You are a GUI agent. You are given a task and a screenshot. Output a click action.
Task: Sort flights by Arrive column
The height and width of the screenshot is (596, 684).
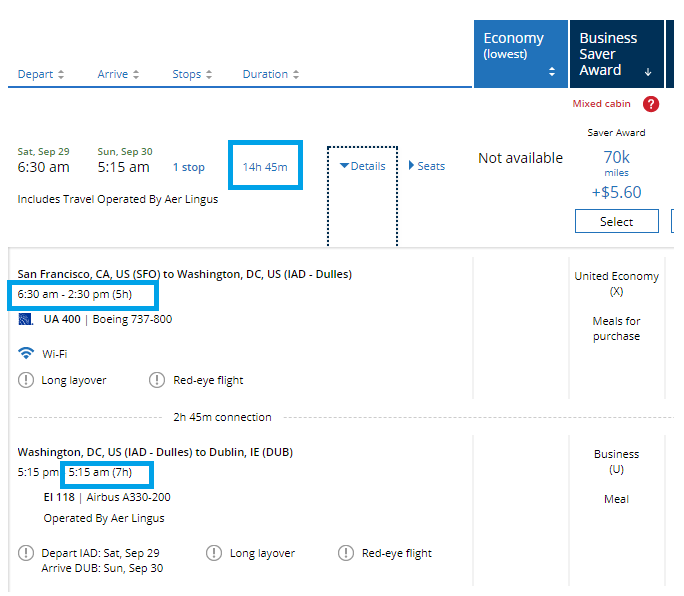coord(118,74)
